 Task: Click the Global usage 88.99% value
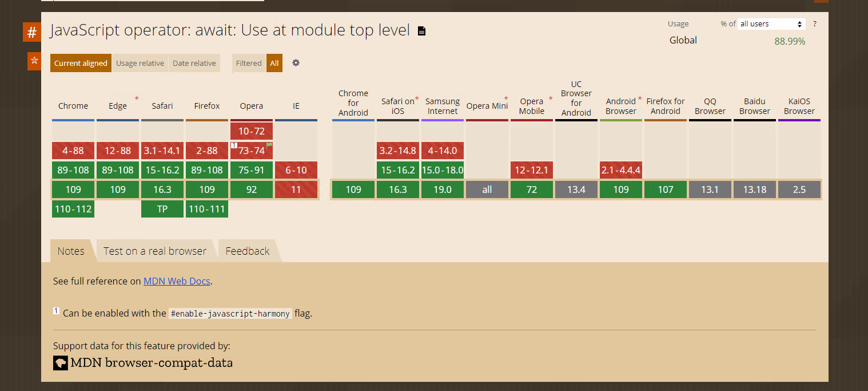(790, 41)
